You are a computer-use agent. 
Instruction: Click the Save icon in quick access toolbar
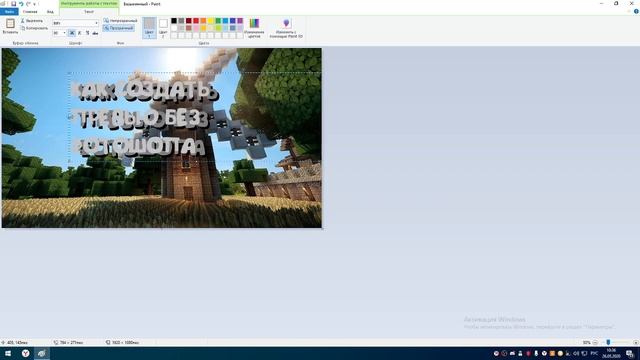(x=13, y=4)
